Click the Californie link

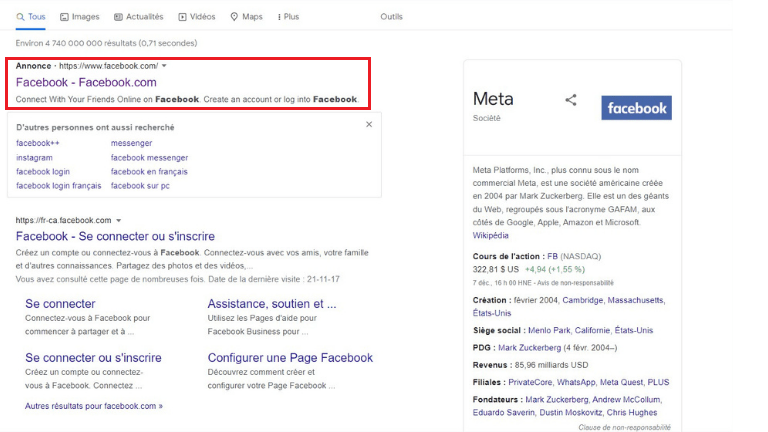(592, 331)
